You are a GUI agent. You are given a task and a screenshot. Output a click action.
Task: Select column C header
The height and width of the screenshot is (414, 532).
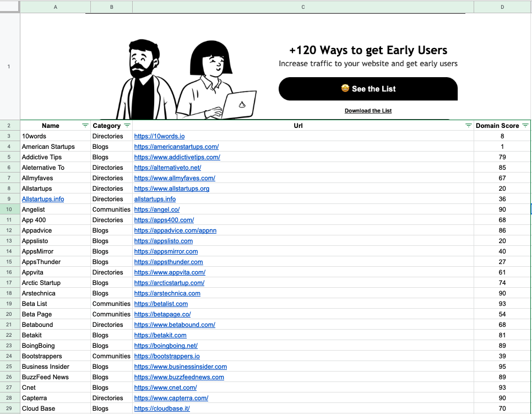303,7
